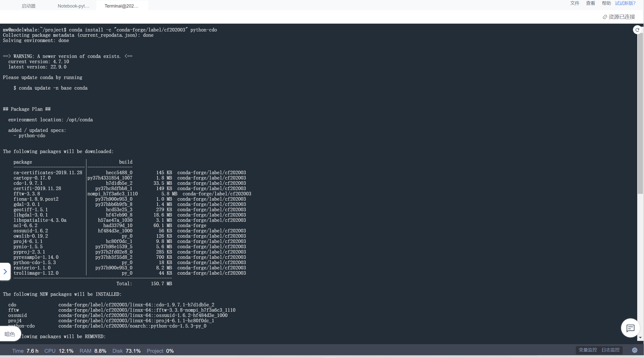The width and height of the screenshot is (644, 358).
Task: Refresh the terminal output
Action: tap(637, 29)
